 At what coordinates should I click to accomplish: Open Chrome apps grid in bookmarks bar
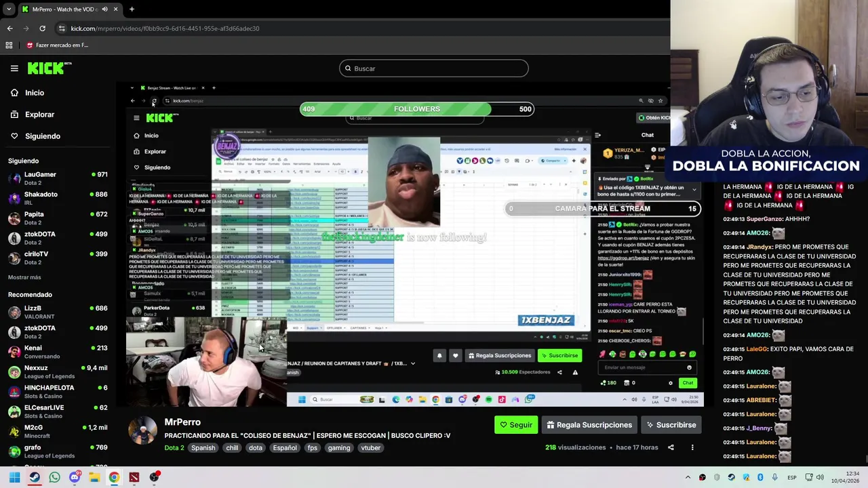point(9,45)
